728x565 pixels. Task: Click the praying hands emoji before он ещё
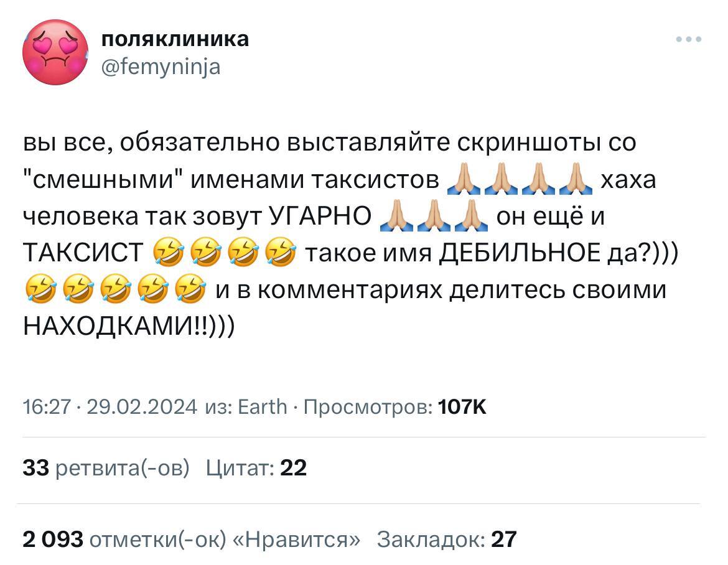tap(471, 216)
